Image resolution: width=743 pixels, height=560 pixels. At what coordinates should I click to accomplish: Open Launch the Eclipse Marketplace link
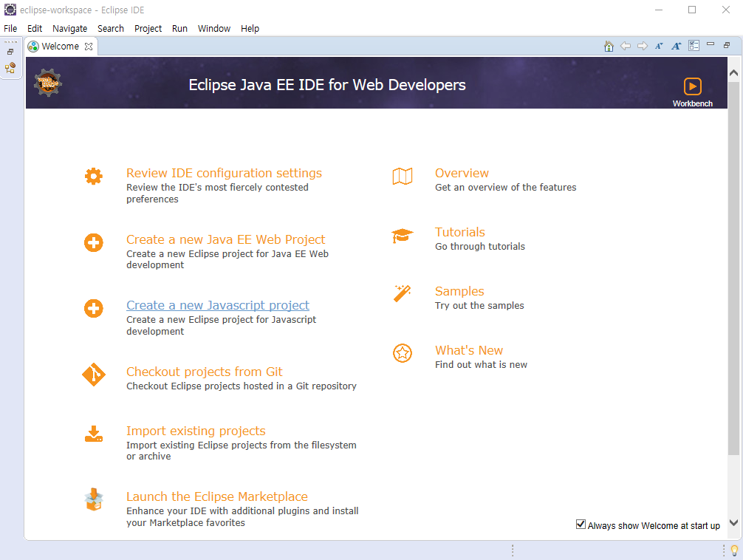[217, 496]
